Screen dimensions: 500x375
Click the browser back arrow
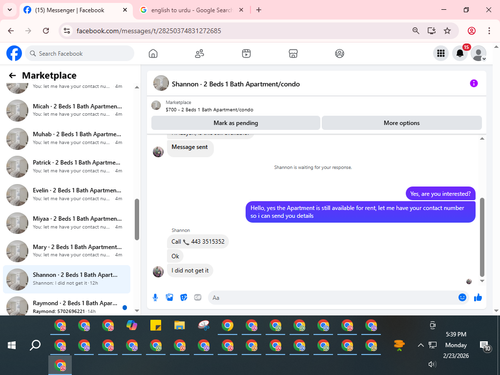(x=11, y=31)
